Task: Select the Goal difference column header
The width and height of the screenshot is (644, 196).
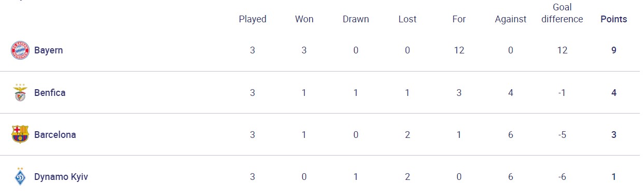Action: 563,13
